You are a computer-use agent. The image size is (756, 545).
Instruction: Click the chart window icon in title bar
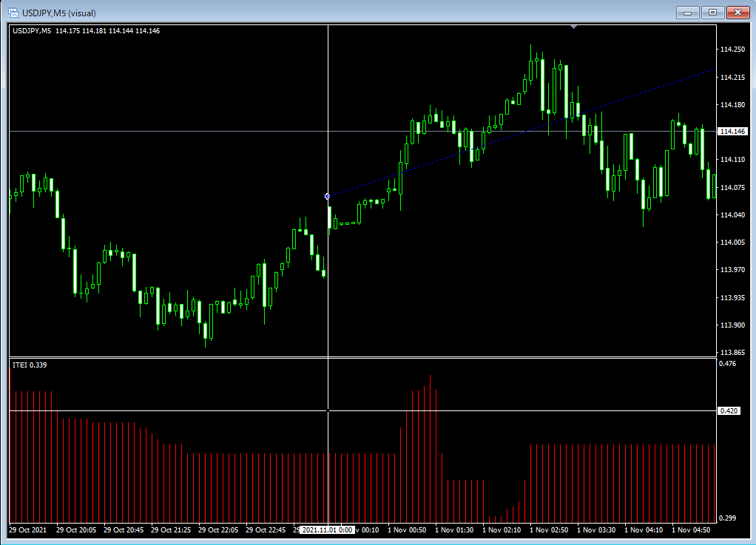tap(13, 13)
